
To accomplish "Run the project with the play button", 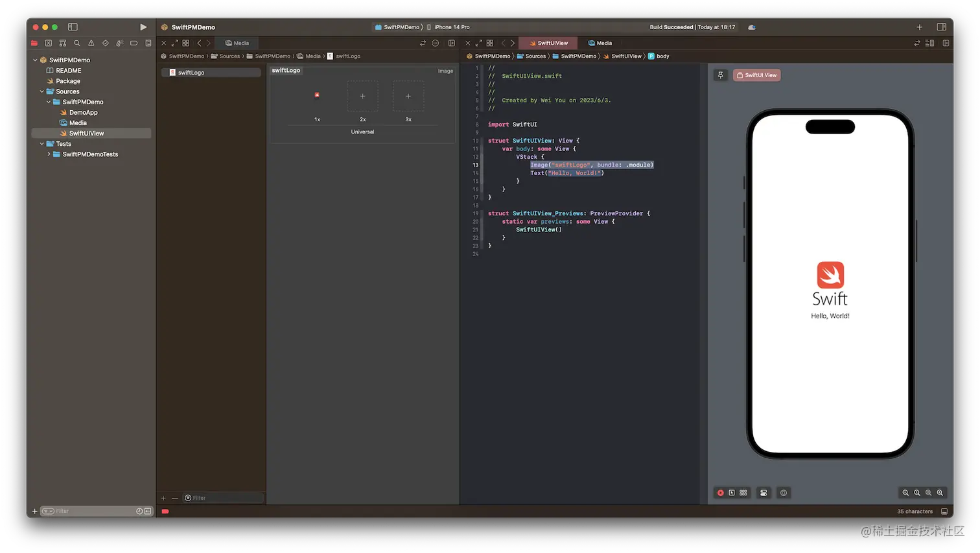I will (143, 27).
